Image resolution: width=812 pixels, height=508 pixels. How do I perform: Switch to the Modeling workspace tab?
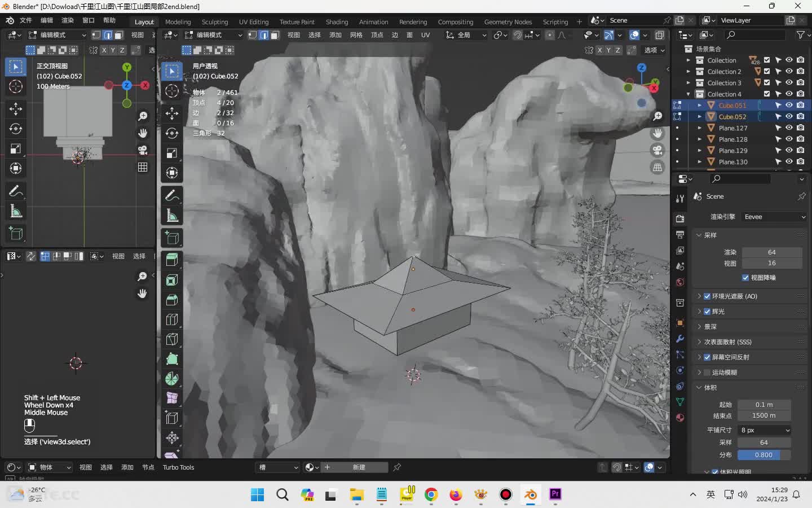(x=178, y=22)
